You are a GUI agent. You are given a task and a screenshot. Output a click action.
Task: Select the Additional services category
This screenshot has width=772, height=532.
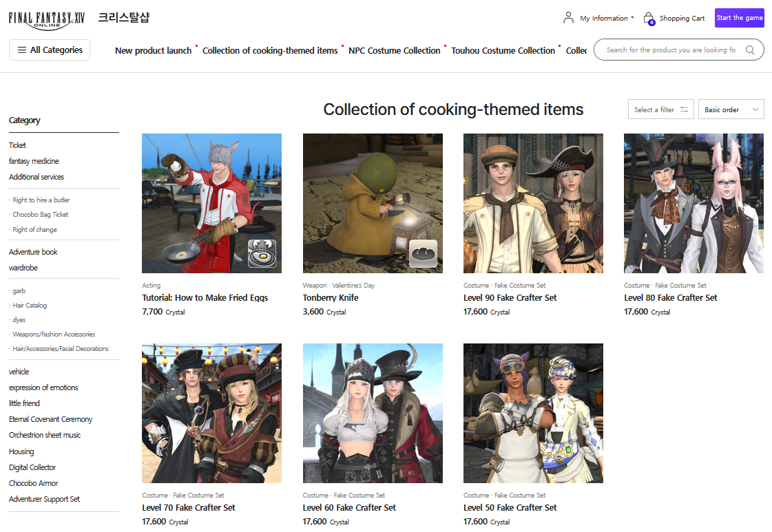(x=36, y=177)
